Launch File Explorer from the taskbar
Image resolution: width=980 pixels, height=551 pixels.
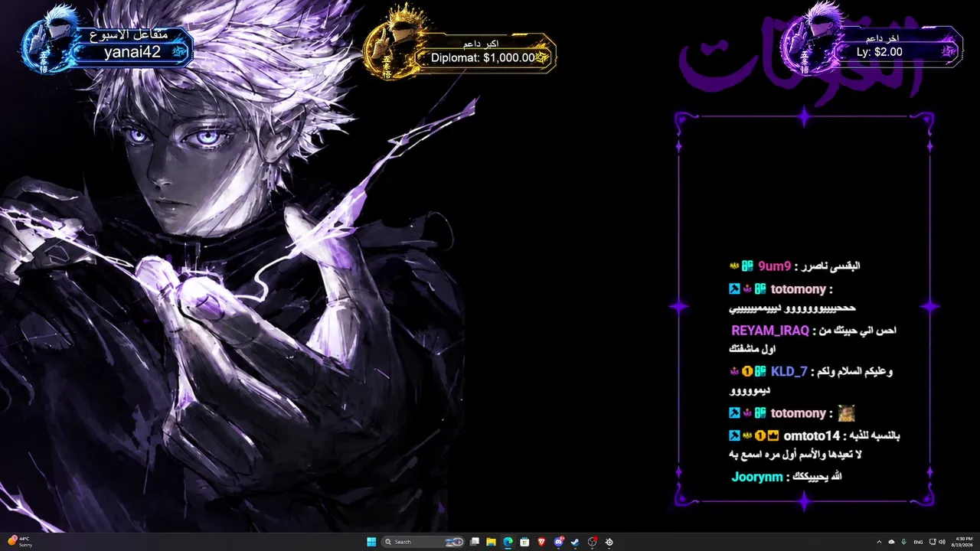(x=491, y=542)
